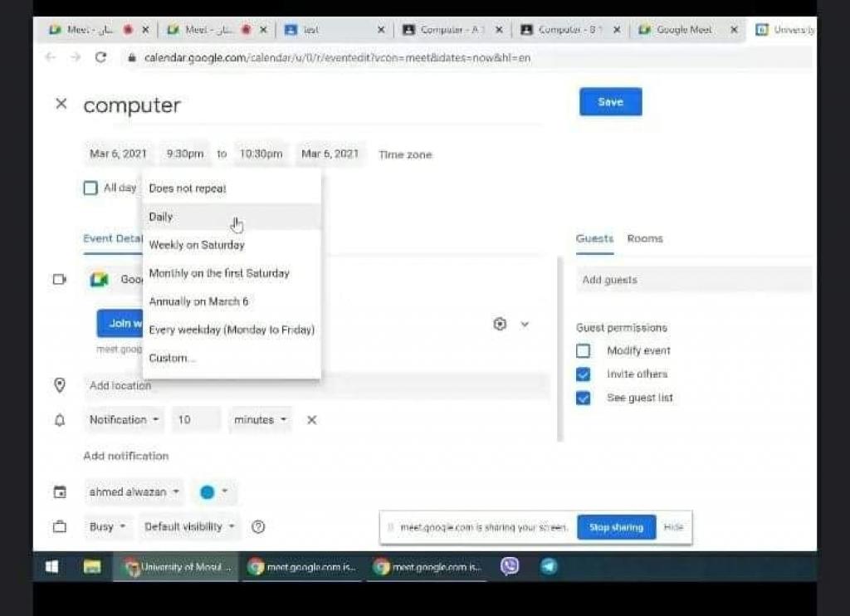Click the blue Save button

[610, 102]
